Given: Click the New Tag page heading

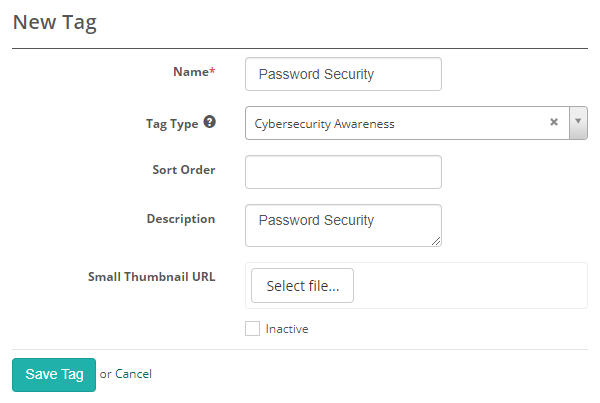Looking at the screenshot, I should pos(54,23).
